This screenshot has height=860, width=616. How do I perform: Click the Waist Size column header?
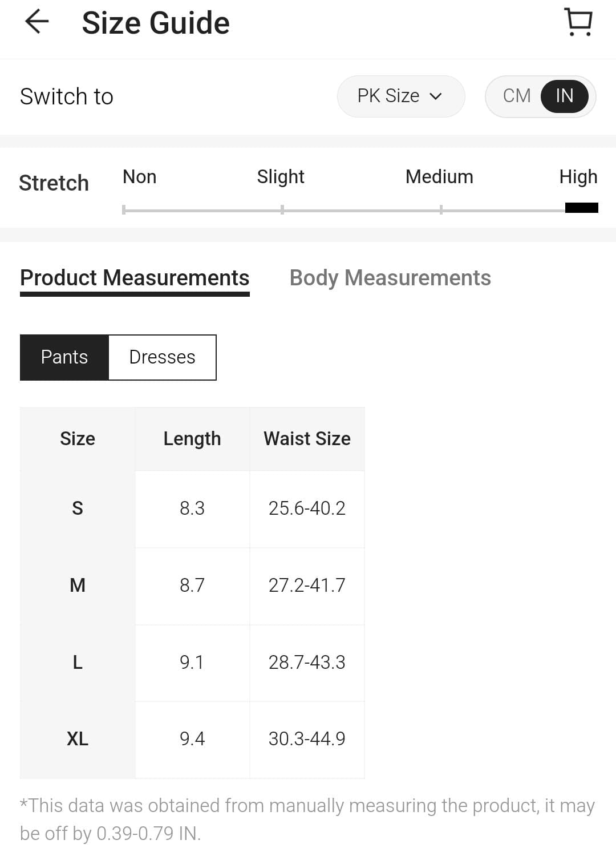[x=307, y=439]
